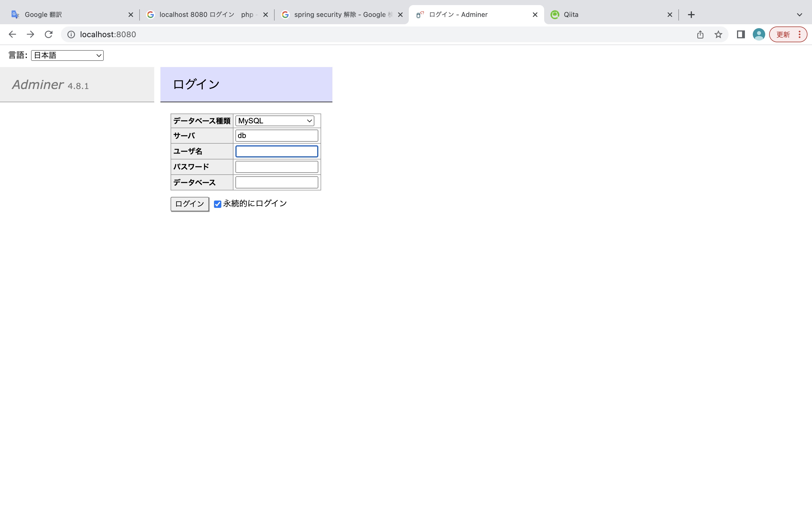Screen dimensions: 812x507
Task: View site information icon in address bar
Action: click(x=71, y=35)
